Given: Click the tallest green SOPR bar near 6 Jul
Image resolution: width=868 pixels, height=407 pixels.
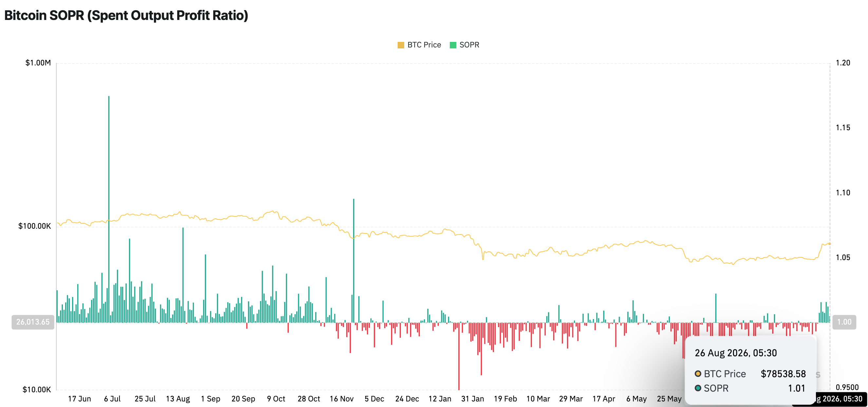Looking at the screenshot, I should [109, 209].
